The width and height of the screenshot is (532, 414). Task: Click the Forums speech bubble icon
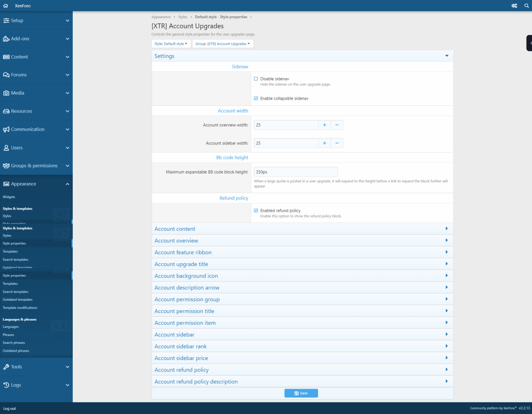coord(6,75)
